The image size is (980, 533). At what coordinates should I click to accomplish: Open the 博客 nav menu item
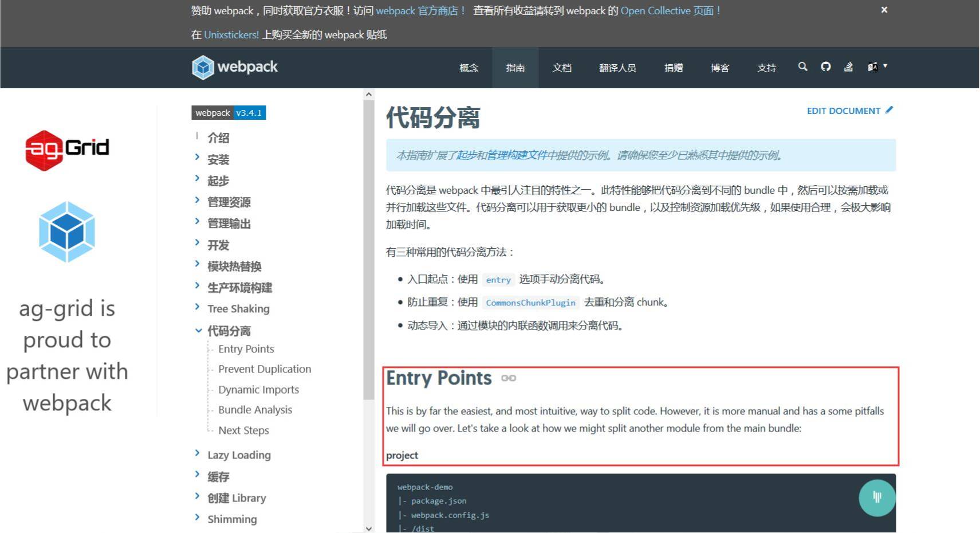720,68
